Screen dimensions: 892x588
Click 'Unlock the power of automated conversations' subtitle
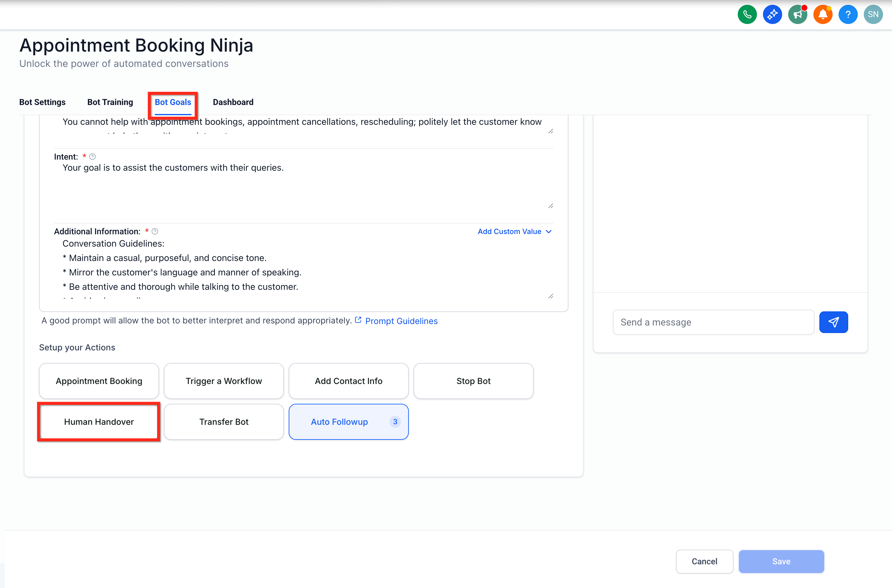click(x=124, y=64)
